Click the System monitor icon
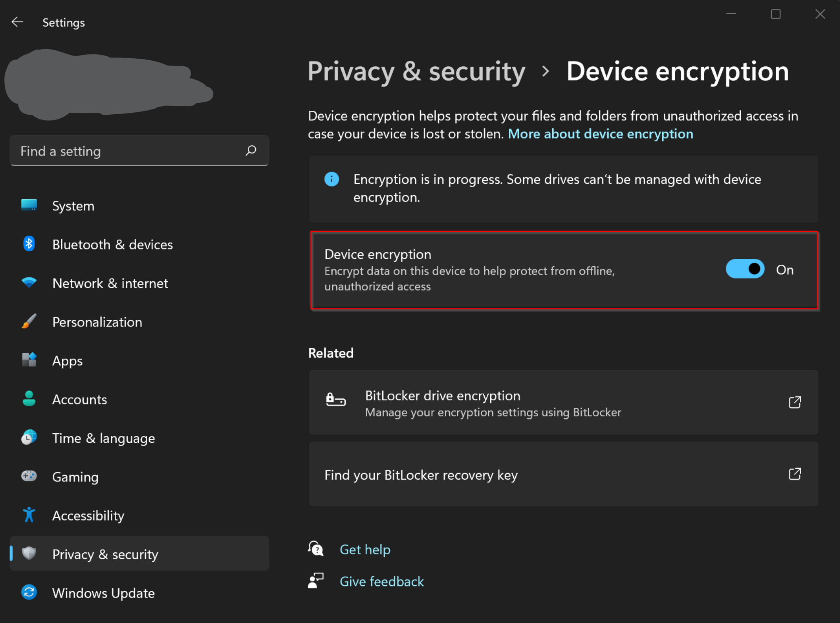Screen dimensions: 840x623 (x=29, y=205)
